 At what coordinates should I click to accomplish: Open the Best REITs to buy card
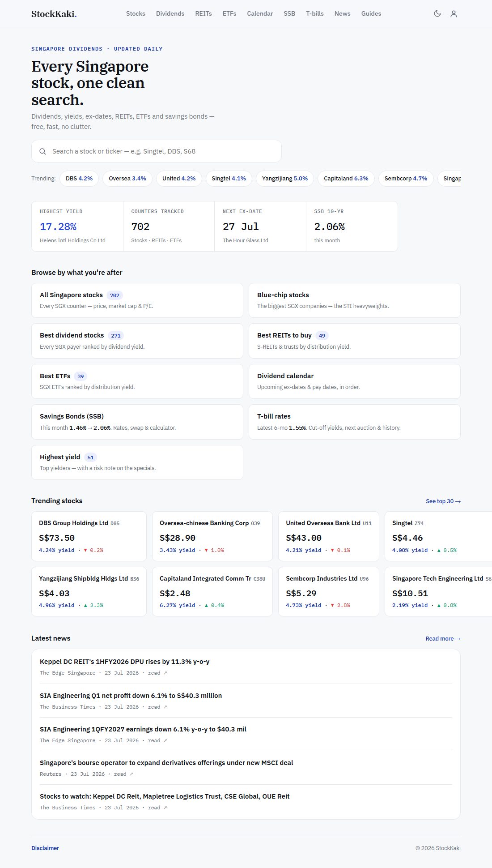[355, 341]
